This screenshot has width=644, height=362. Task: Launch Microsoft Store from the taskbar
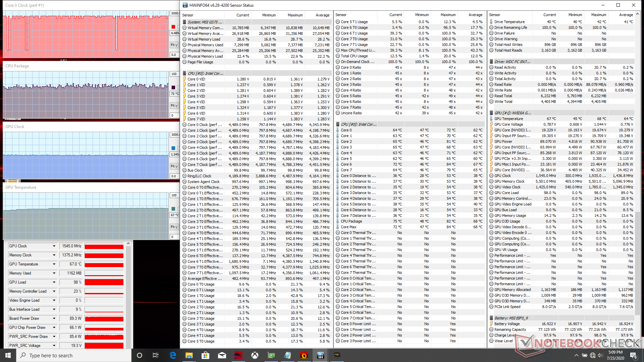(205, 355)
